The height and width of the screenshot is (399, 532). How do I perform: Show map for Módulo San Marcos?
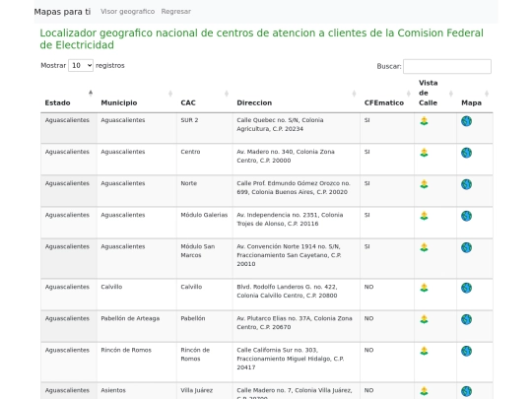[x=467, y=247]
